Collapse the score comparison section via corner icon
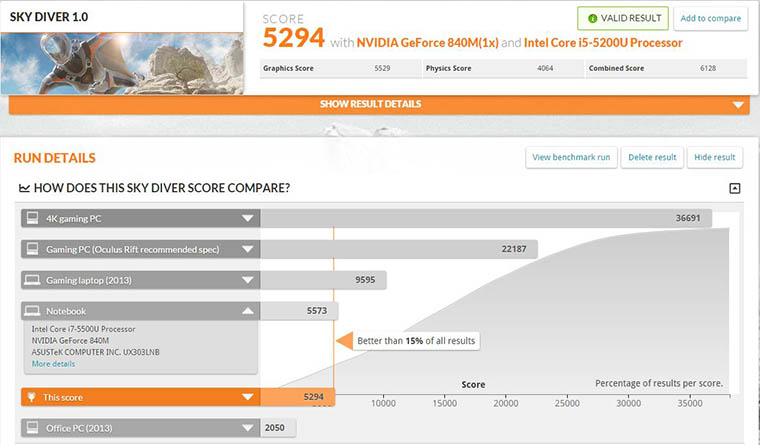 click(735, 188)
